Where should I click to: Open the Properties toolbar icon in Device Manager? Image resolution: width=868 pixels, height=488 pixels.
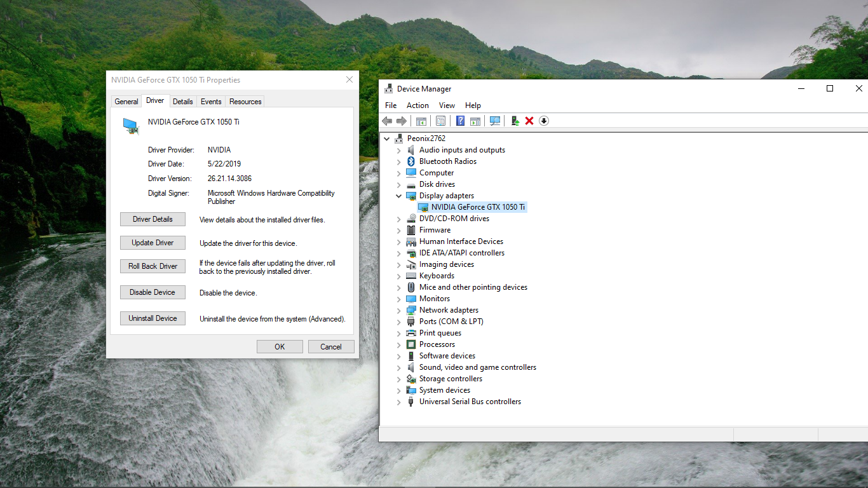[440, 121]
